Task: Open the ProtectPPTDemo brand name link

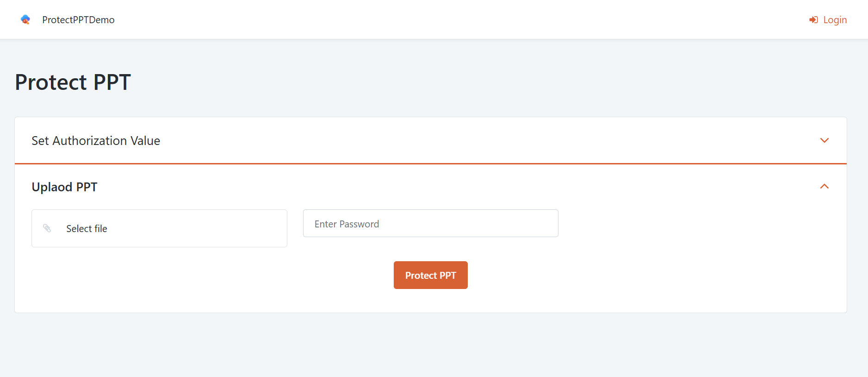Action: point(78,20)
